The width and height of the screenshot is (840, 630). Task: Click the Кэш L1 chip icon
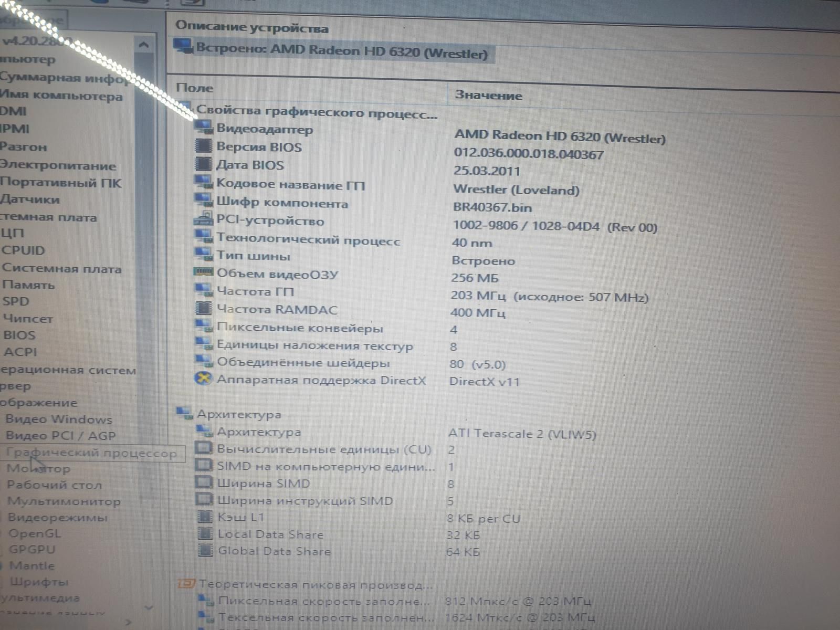(x=204, y=517)
